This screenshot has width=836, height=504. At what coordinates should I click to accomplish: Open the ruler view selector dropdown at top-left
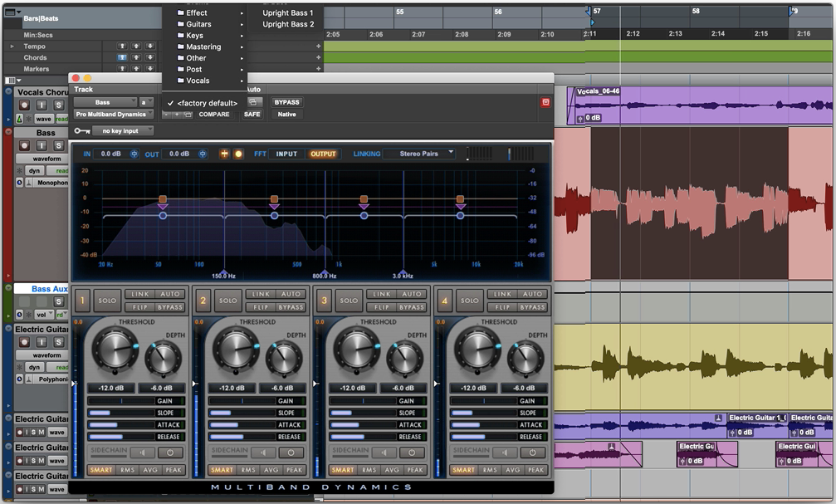tap(12, 12)
